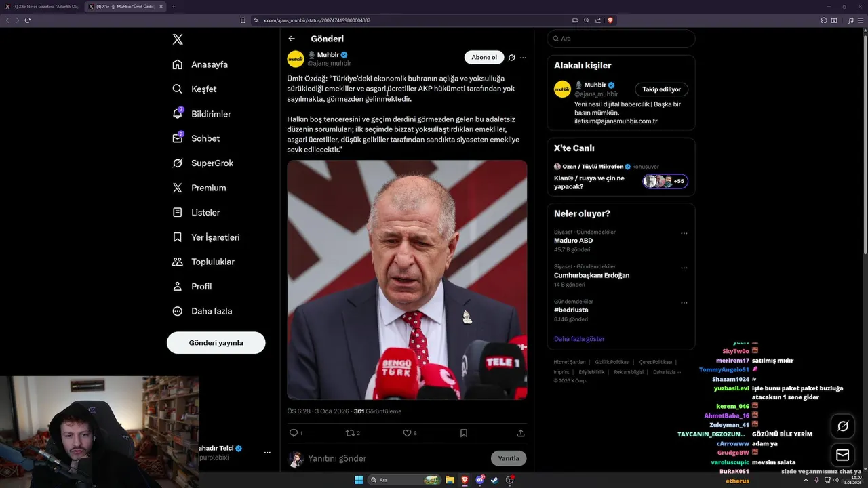
Task: Click Abone ol subscribe button
Action: pos(484,58)
